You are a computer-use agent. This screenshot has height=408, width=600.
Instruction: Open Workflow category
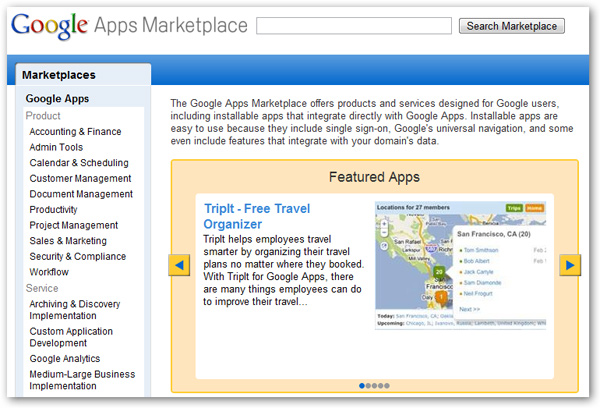(x=49, y=272)
